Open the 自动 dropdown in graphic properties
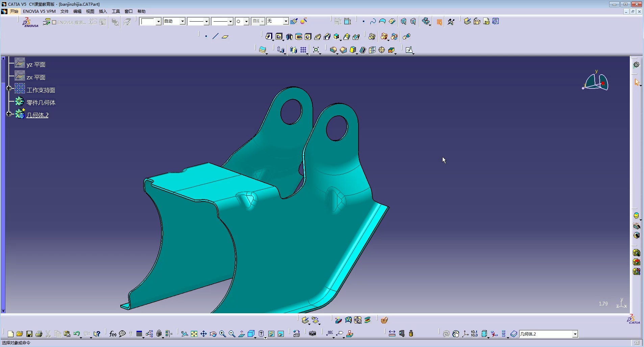This screenshot has height=347, width=644. (182, 21)
